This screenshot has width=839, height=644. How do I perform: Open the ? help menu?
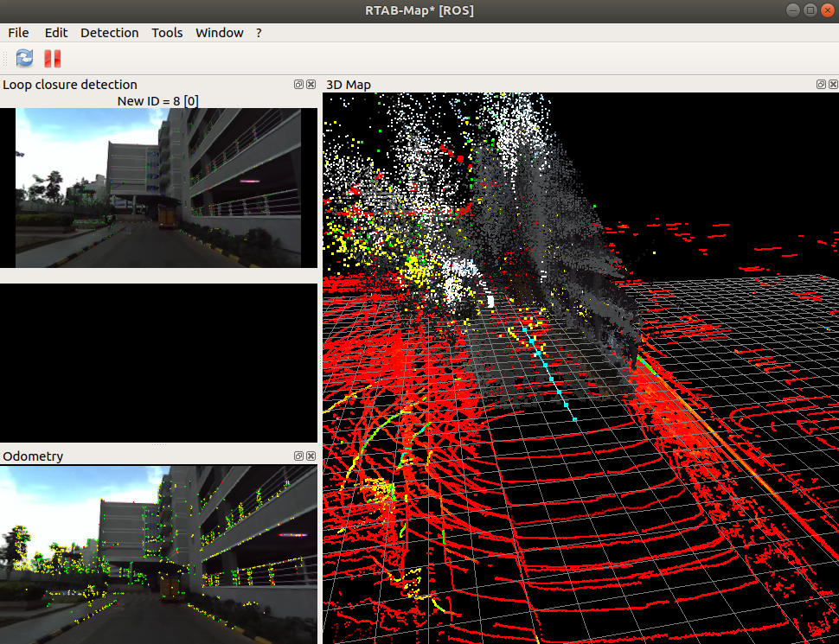click(259, 33)
